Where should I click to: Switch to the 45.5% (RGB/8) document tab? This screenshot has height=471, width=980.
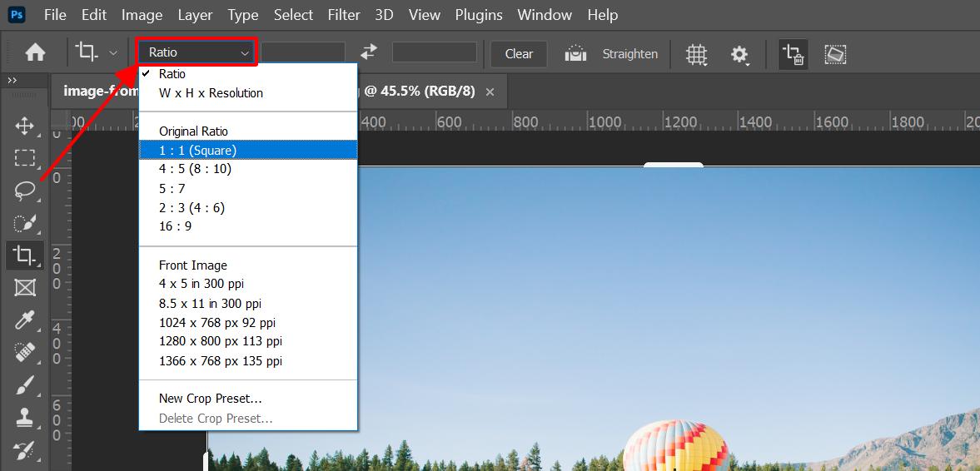(x=279, y=92)
